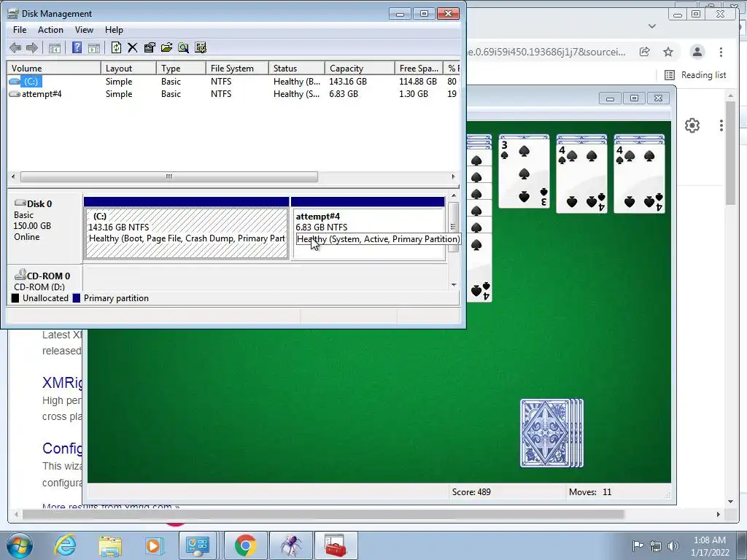Click the network tray icon
747x560 pixels.
[656, 546]
